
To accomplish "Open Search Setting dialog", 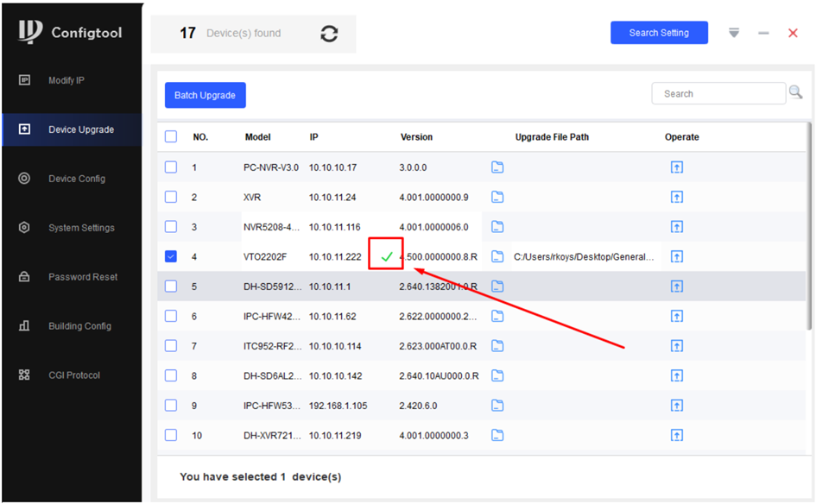I will [x=659, y=33].
